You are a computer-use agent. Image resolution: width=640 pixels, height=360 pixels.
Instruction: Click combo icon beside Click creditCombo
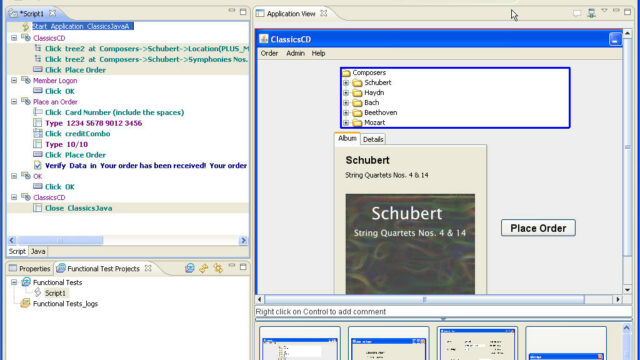38,133
